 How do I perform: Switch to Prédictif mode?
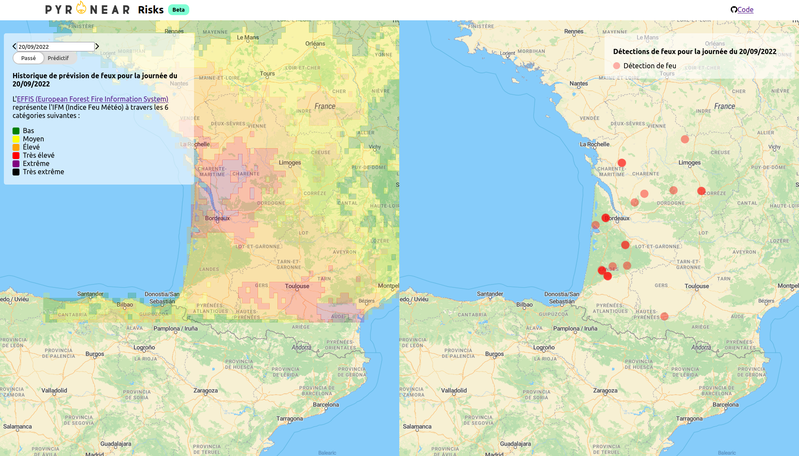click(58, 58)
